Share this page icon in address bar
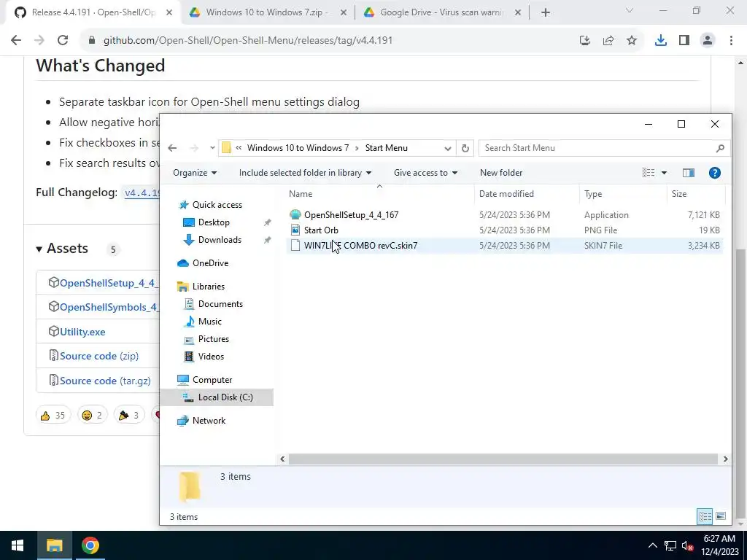The width and height of the screenshot is (747, 560). click(608, 41)
